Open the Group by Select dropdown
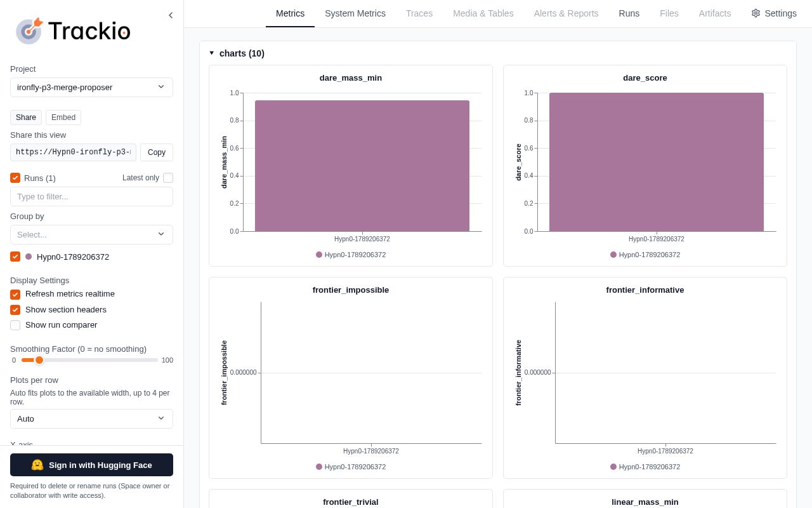The image size is (812, 508). 91,234
